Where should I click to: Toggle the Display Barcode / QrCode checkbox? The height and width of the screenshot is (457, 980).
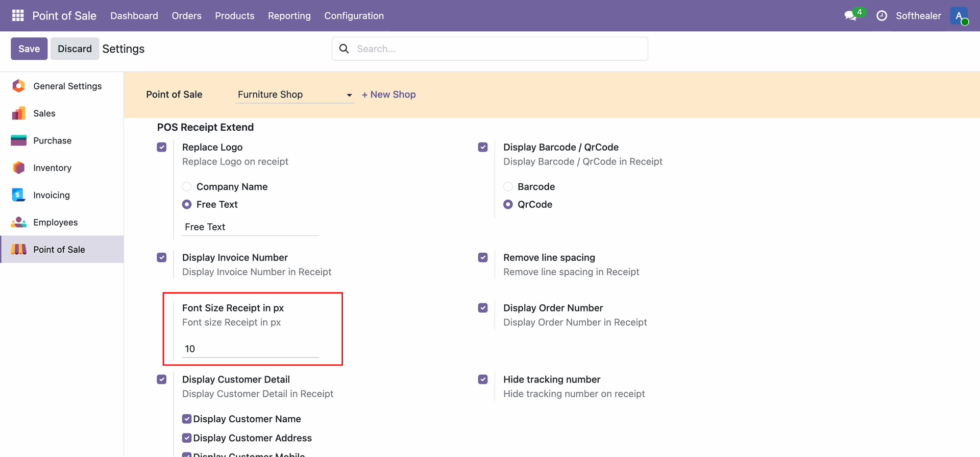pos(483,147)
